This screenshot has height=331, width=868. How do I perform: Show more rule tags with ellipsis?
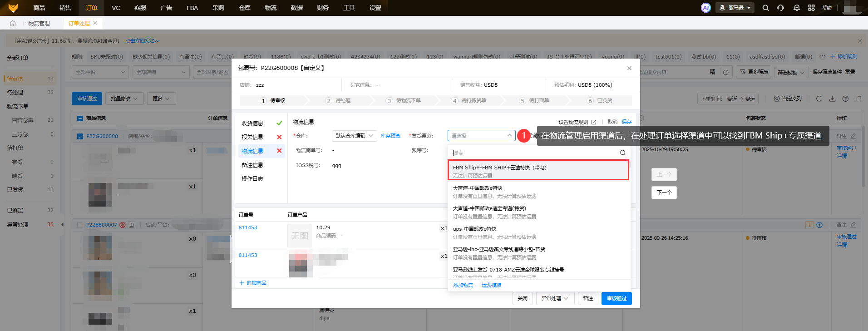click(x=822, y=56)
